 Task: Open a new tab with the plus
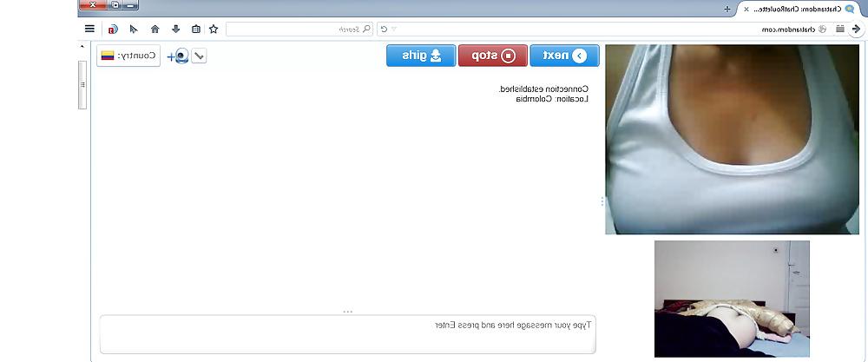pos(727,9)
